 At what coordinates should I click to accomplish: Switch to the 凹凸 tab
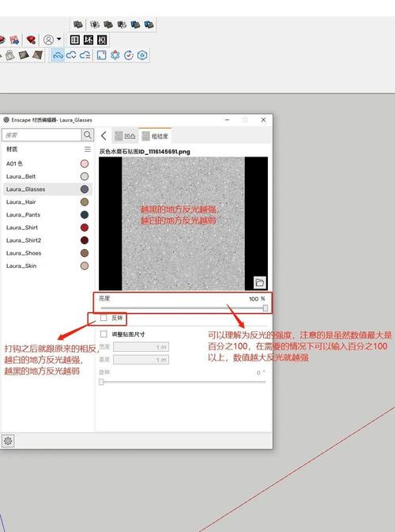pos(126,136)
